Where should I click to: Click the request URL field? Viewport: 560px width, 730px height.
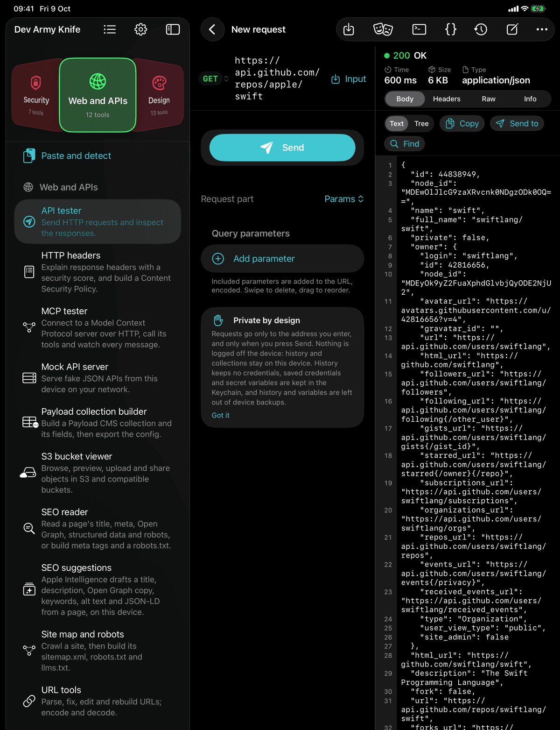(278, 78)
